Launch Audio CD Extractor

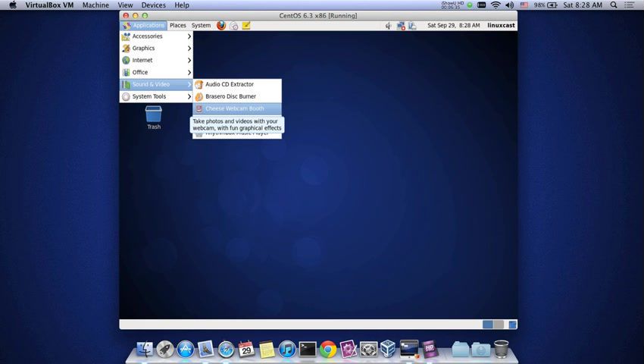click(237, 84)
